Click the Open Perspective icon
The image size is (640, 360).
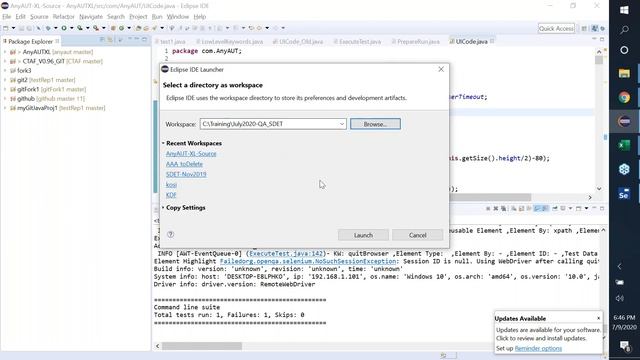[x=584, y=28]
